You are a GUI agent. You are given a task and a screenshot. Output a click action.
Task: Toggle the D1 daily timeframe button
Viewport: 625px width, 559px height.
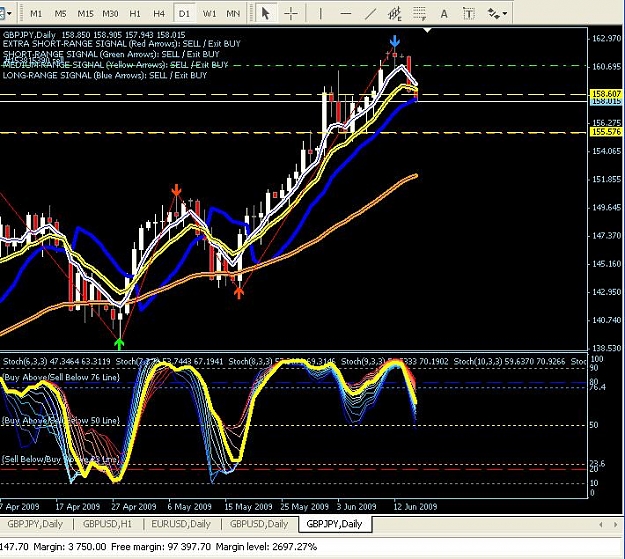(184, 14)
